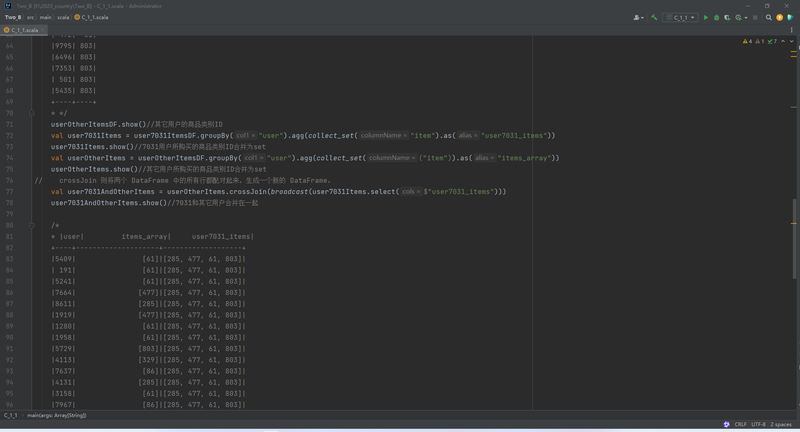Click C_1_1 in bottom structure breadcrumb
The width and height of the screenshot is (800, 432).
(x=10, y=416)
